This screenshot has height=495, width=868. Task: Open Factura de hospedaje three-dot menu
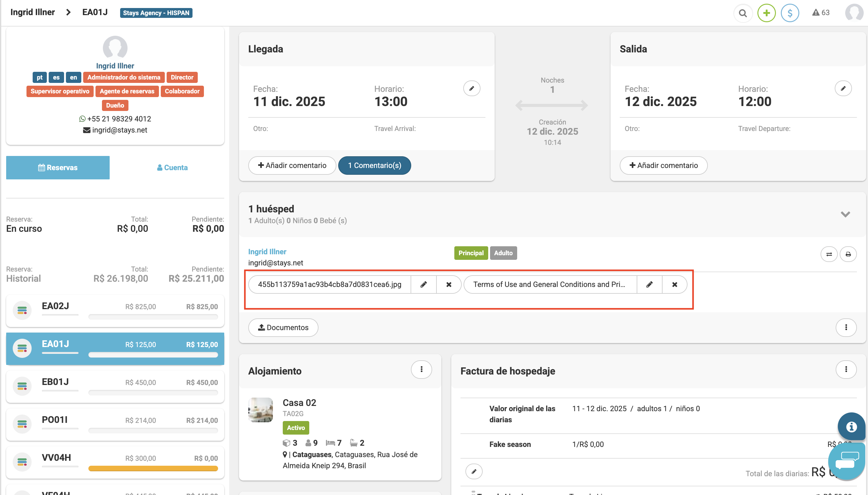(x=846, y=369)
